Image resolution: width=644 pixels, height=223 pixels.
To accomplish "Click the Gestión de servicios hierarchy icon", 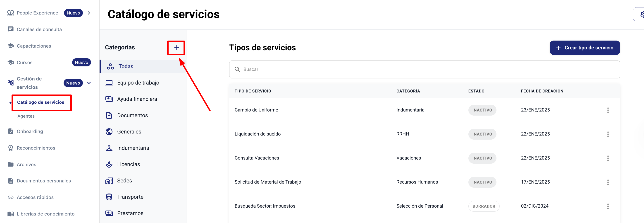I will click(x=10, y=83).
